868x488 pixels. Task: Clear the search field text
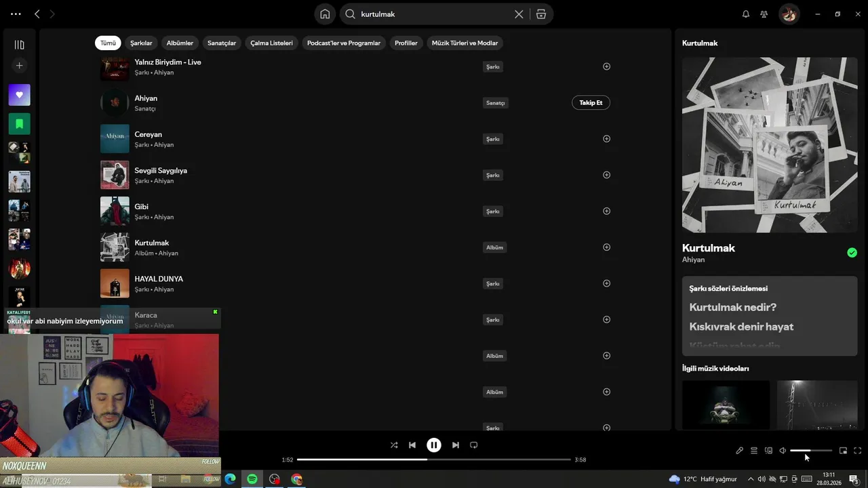(x=519, y=14)
